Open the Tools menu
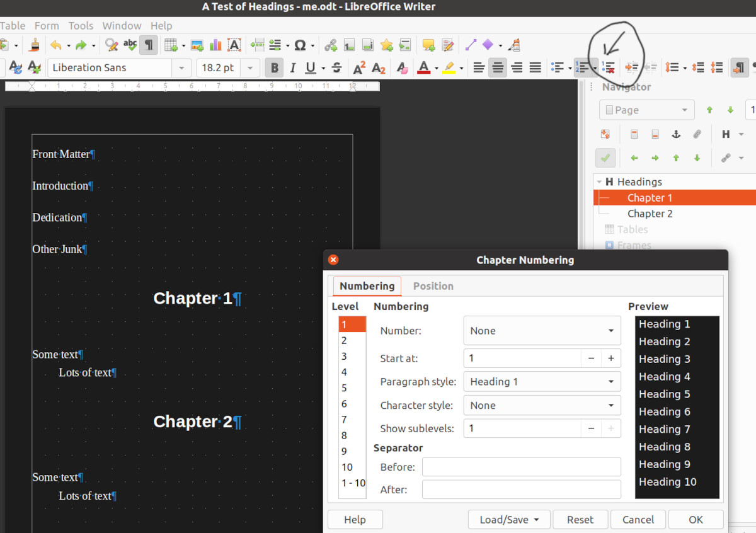The image size is (756, 533). 81,26
